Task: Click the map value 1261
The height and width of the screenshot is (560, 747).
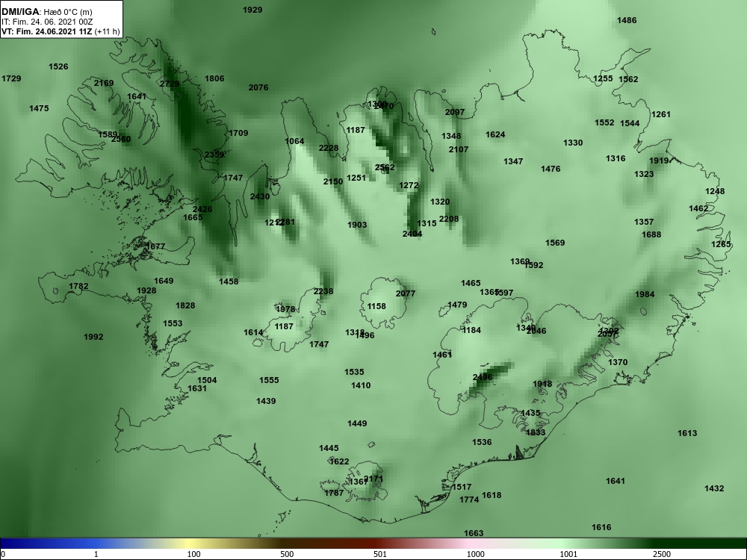Action: click(661, 114)
